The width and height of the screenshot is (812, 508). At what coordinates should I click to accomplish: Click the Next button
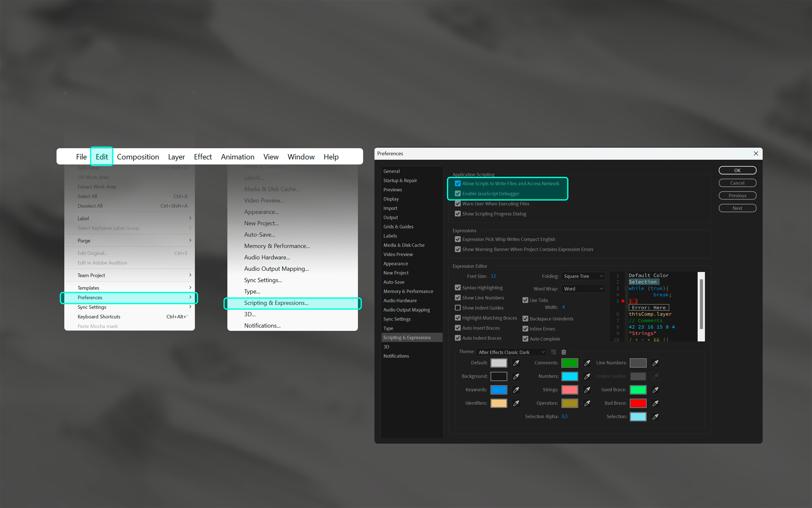click(737, 208)
